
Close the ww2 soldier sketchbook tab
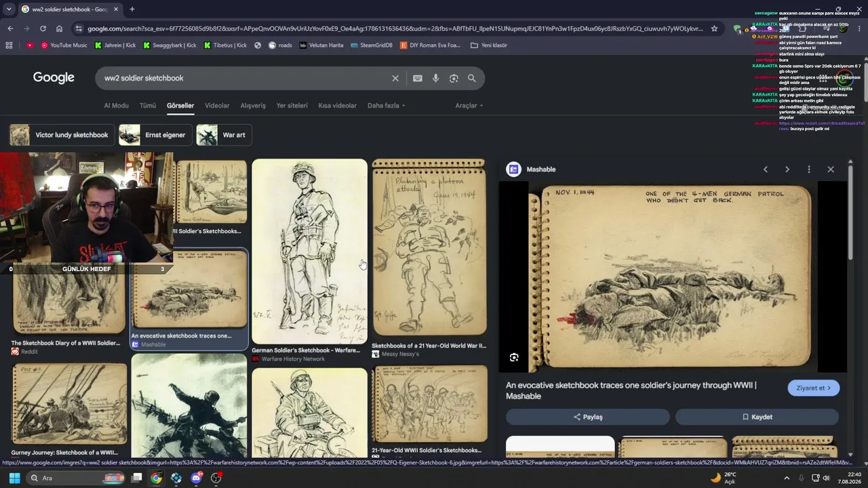point(116,9)
